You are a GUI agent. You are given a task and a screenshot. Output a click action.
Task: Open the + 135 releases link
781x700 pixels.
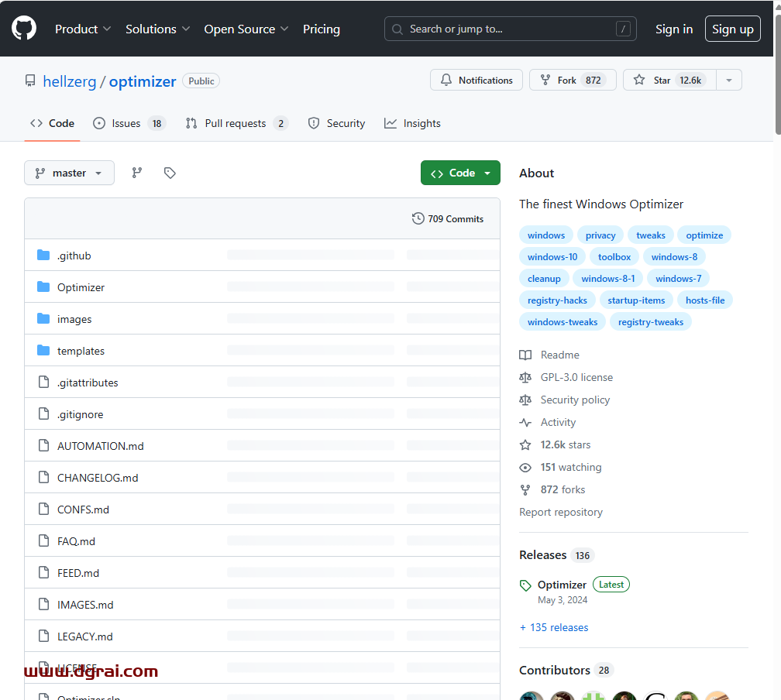[554, 628]
